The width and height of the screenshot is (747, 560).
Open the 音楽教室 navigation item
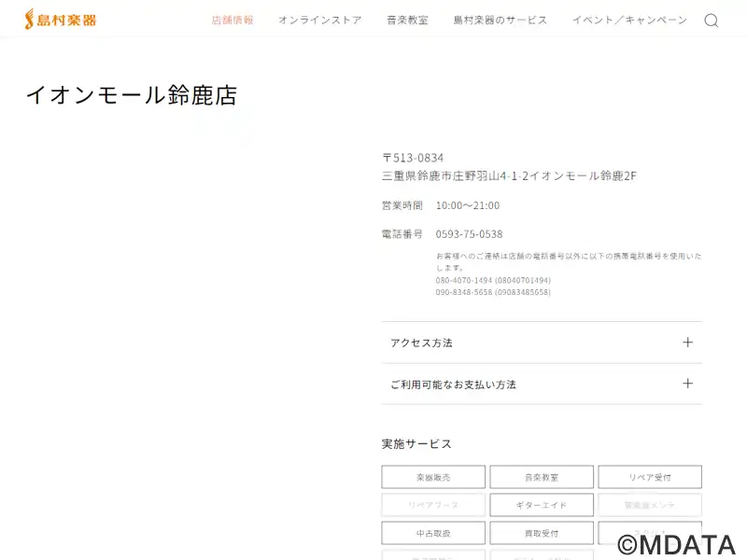407,20
